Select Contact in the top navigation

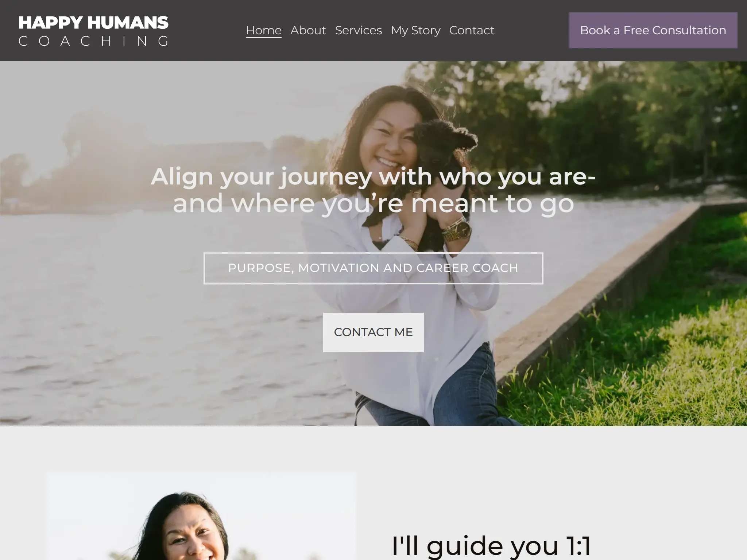pyautogui.click(x=472, y=30)
